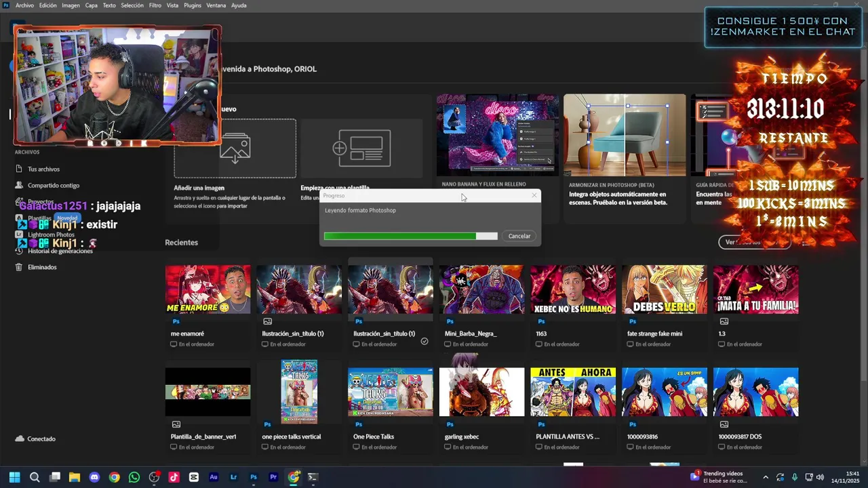The image size is (868, 488).
Task: Open the Ayuda menu
Action: pyautogui.click(x=239, y=5)
